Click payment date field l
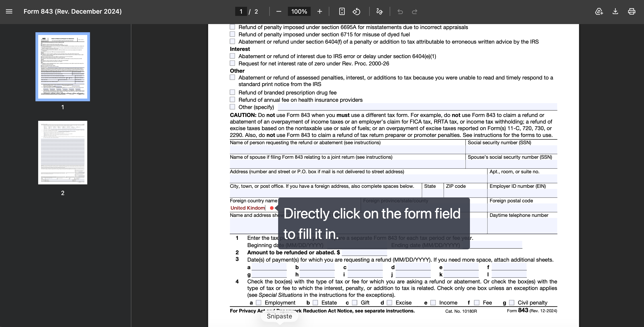The height and width of the screenshot is (327, 644). [509, 274]
